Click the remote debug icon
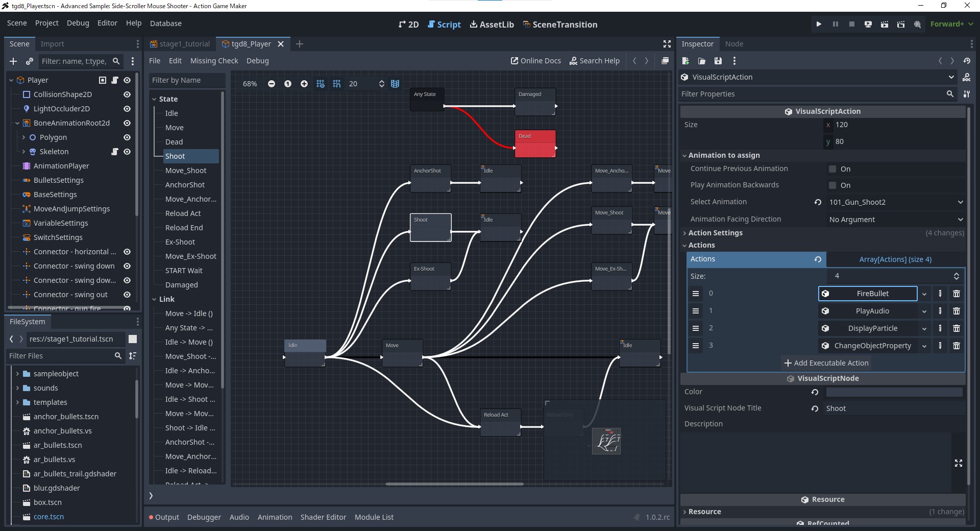The image size is (980, 531). [x=868, y=24]
